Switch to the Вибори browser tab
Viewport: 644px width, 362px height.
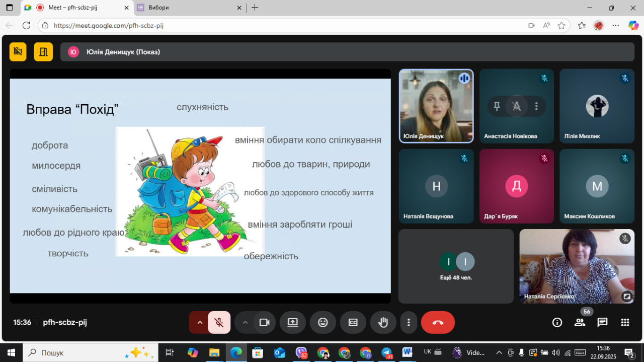coord(186,8)
